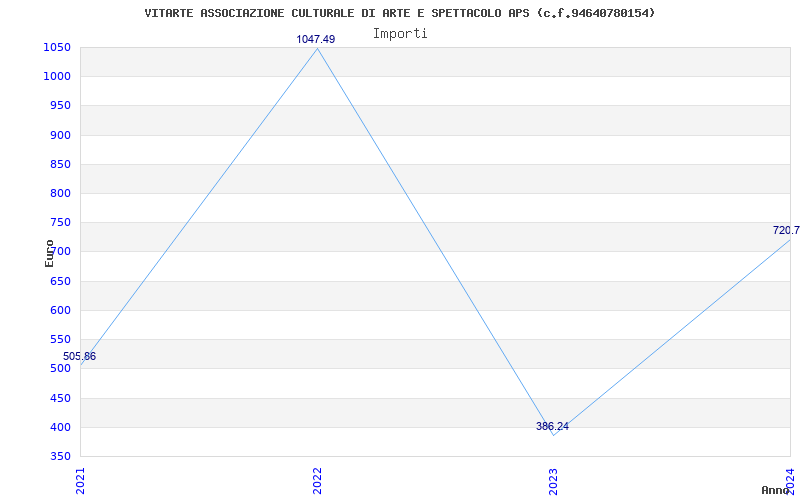Click the 550 y-axis tick label

point(60,339)
